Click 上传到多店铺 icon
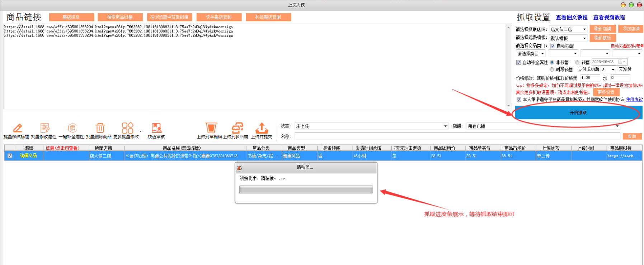The width and height of the screenshot is (644, 265). tap(237, 128)
